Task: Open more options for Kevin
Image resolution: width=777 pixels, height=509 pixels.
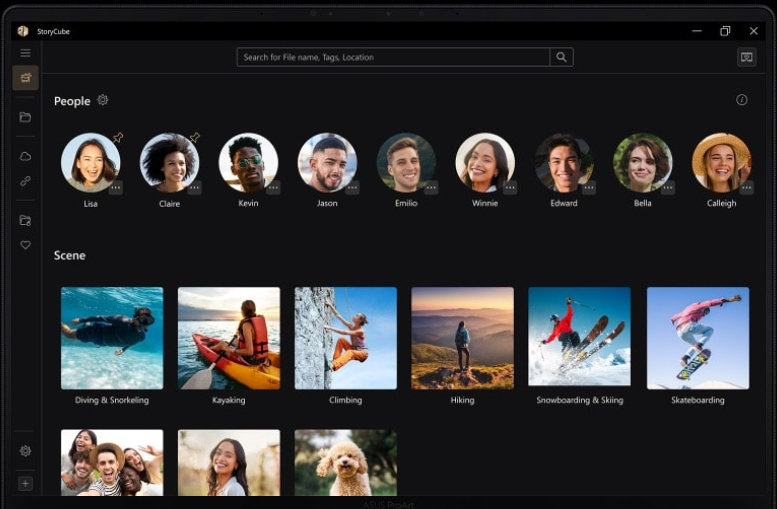Action: (x=273, y=188)
